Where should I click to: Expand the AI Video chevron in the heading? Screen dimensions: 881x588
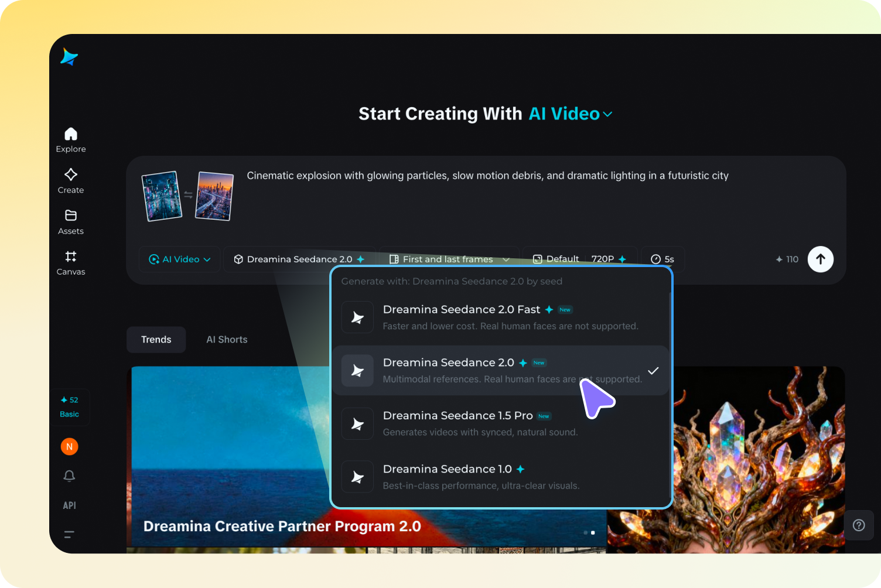tap(607, 114)
